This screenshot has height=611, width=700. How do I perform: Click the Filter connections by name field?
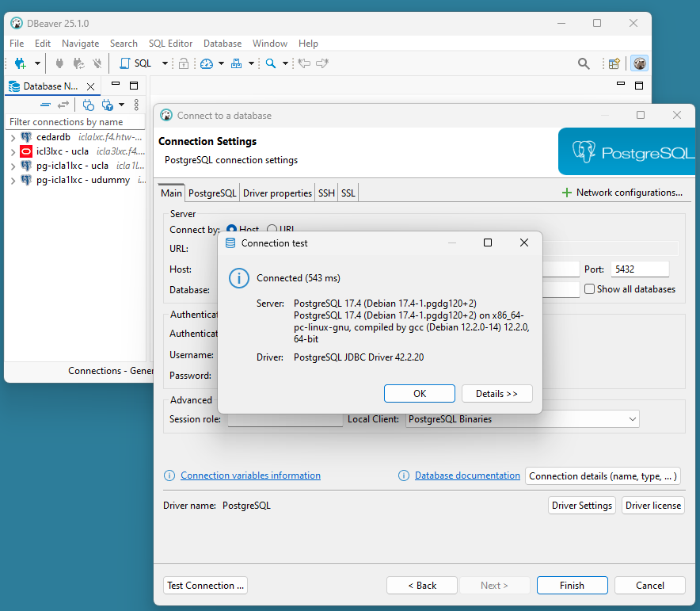click(x=75, y=122)
